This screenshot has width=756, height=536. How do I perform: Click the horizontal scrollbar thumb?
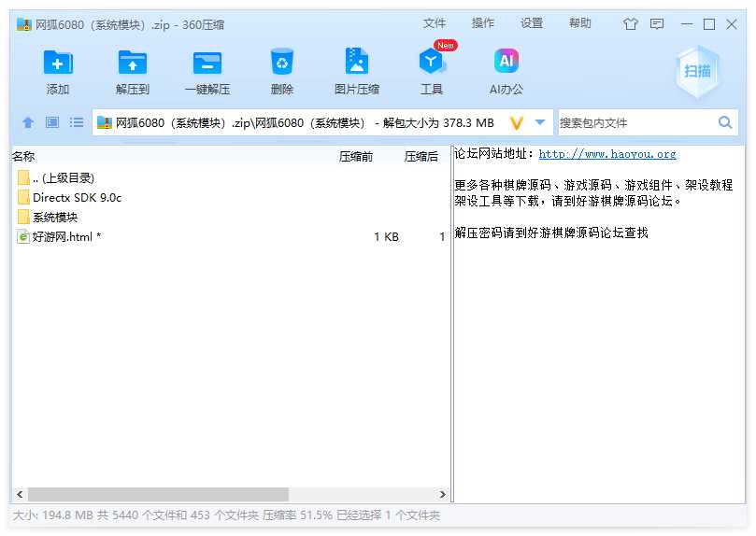pyautogui.click(x=158, y=494)
